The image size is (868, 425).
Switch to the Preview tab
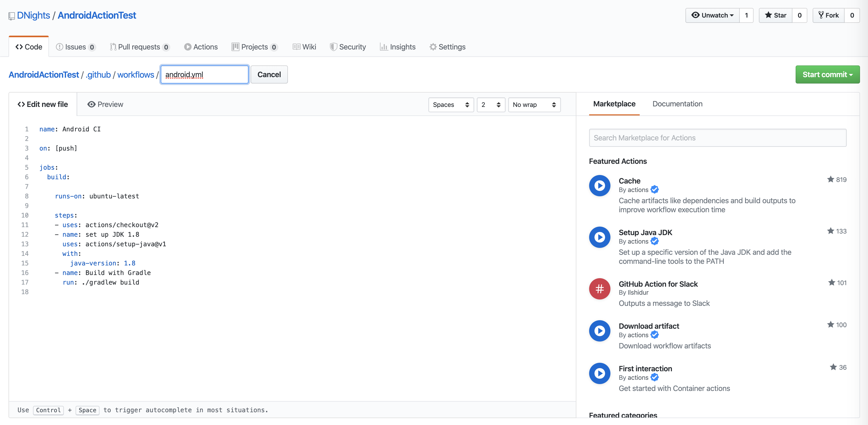(105, 105)
